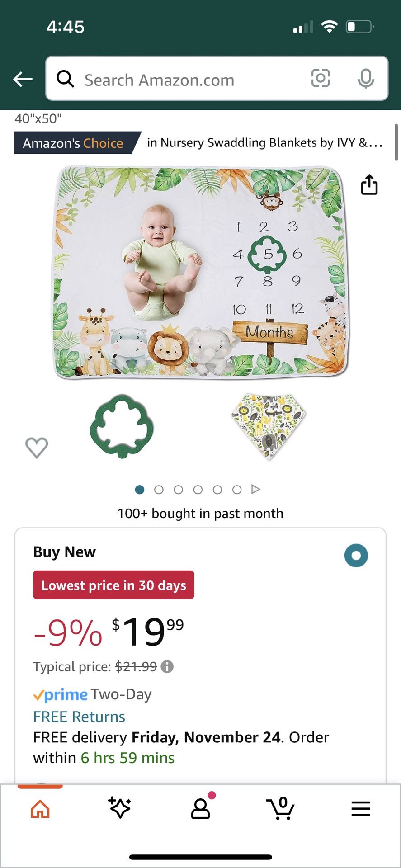This screenshot has width=401, height=868.
Task: Play product video from carousel indicator
Action: tap(255, 489)
